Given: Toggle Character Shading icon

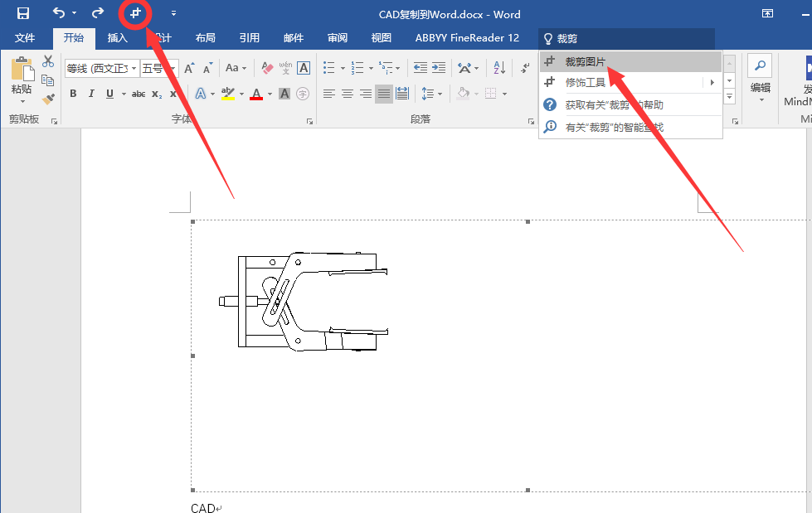Looking at the screenshot, I should pyautogui.click(x=284, y=94).
